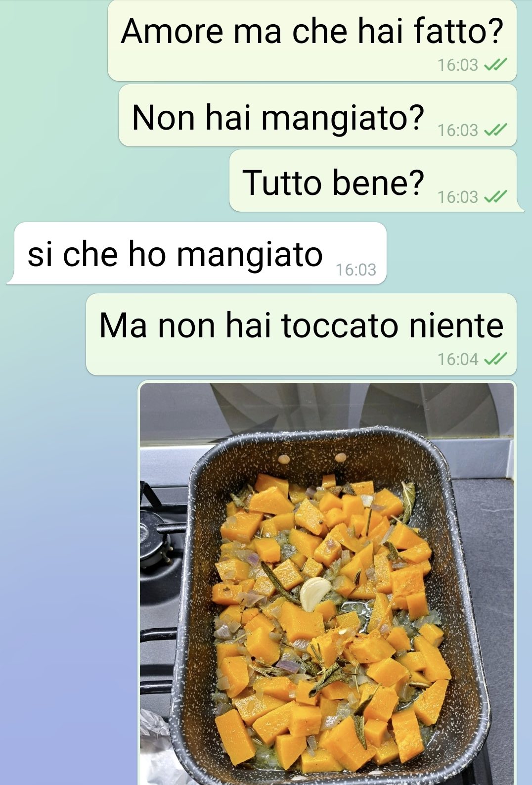Screen dimensions: 532x785
Task: Tap read checkmarks on 'Amore ma che hai fatto?'
Action: pyautogui.click(x=495, y=65)
